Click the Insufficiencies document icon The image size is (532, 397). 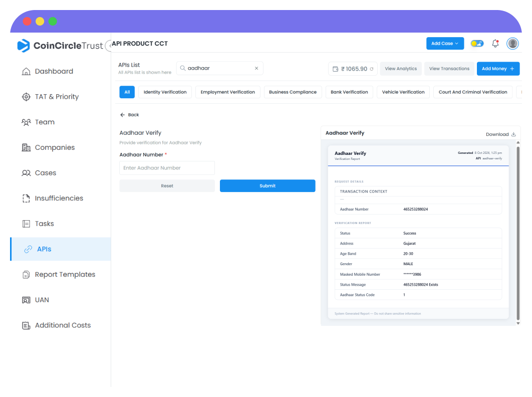26,198
